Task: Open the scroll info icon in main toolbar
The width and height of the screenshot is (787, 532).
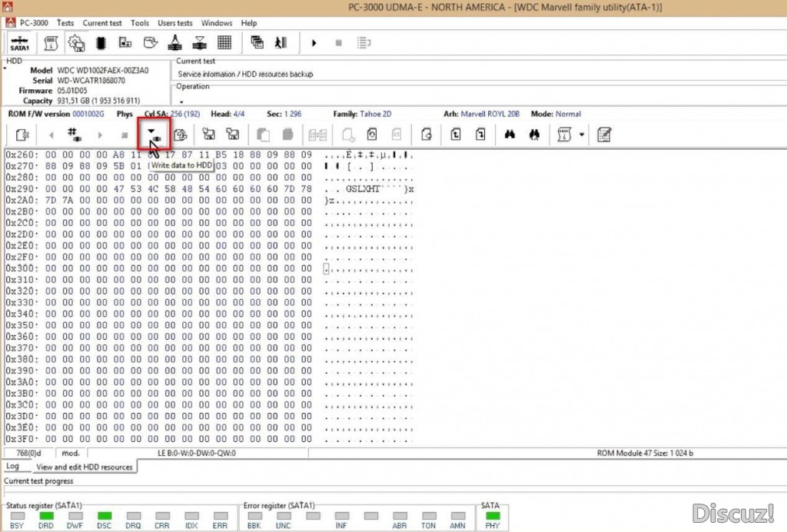Action: [51, 43]
